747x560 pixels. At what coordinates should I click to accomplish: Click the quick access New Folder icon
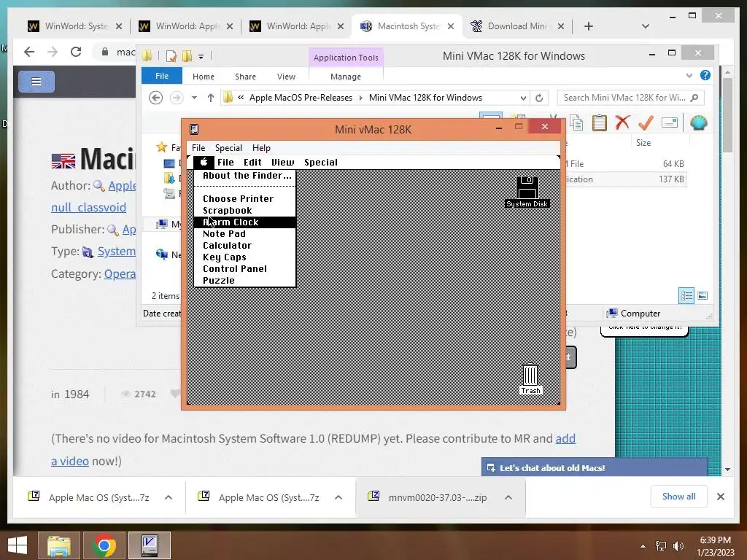(x=187, y=56)
